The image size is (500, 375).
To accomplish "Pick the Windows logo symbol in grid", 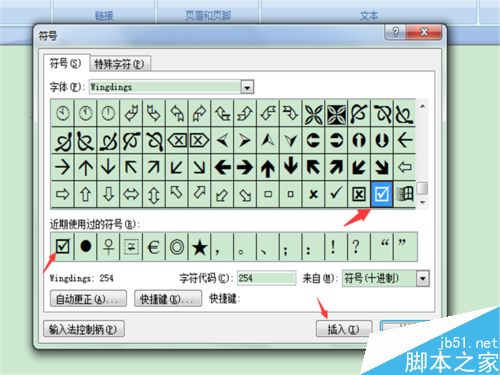I will (x=405, y=194).
